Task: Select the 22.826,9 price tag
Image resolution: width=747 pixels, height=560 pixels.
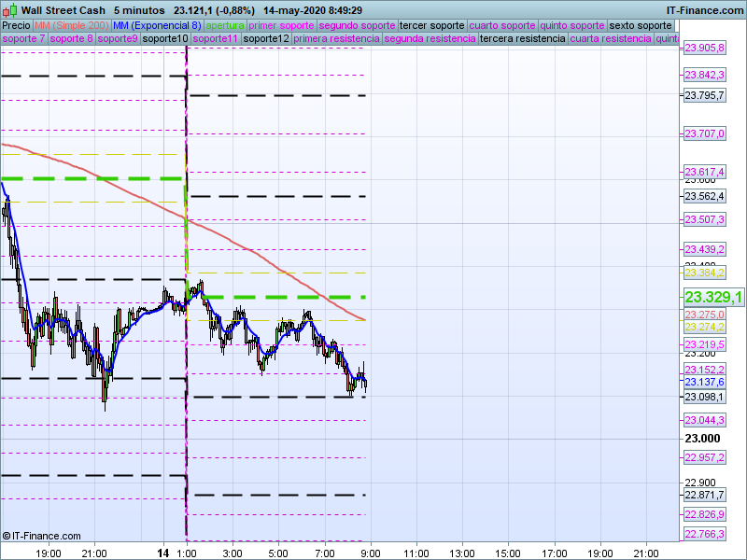Action: 705,515
